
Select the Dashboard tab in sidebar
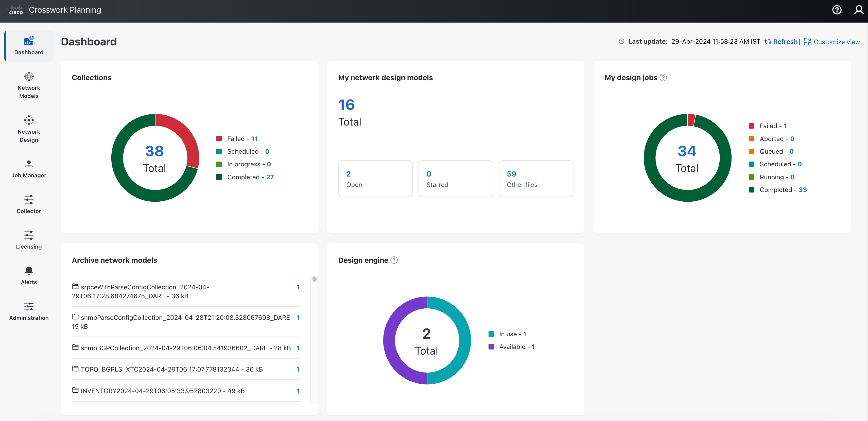click(x=29, y=45)
